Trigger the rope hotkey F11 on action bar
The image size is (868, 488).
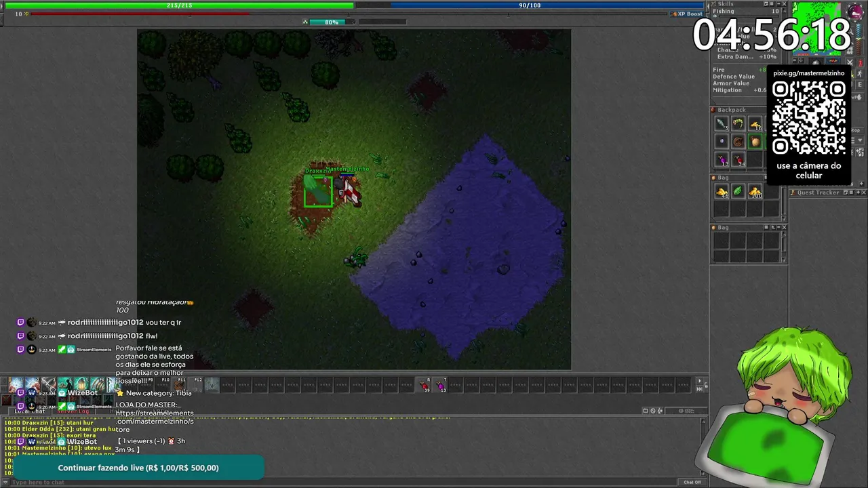[x=180, y=385]
